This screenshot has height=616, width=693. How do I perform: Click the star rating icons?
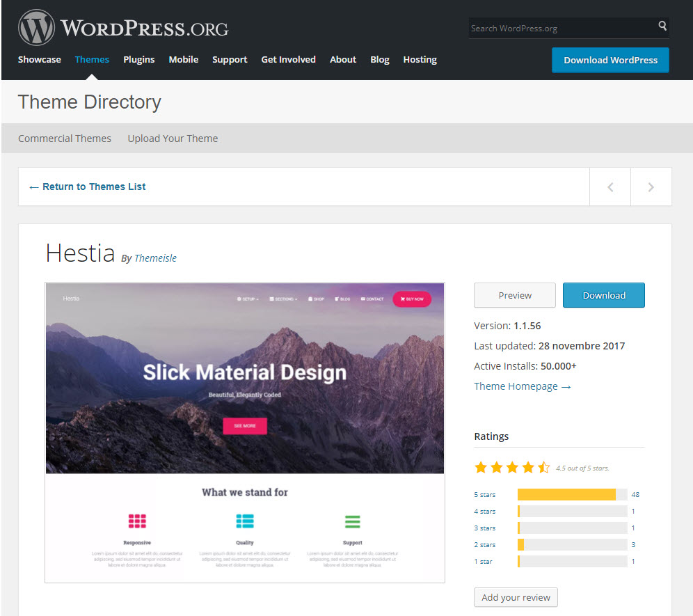[x=512, y=468]
